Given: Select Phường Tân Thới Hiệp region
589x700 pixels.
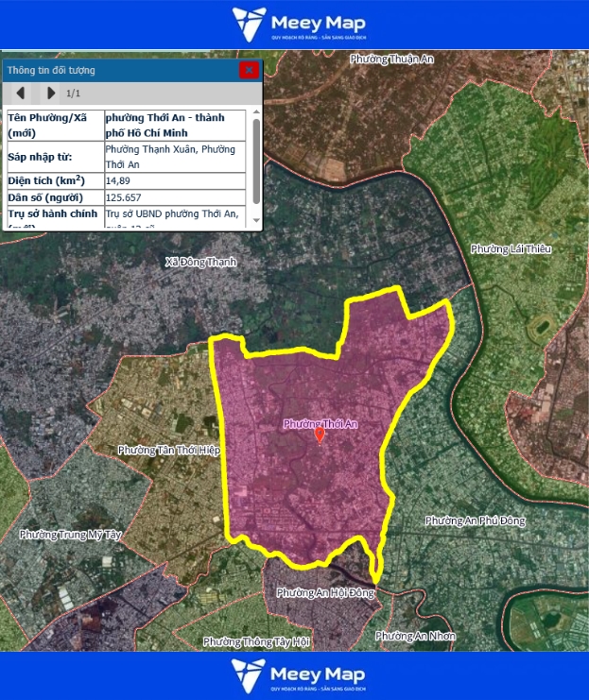Looking at the screenshot, I should point(169,451).
